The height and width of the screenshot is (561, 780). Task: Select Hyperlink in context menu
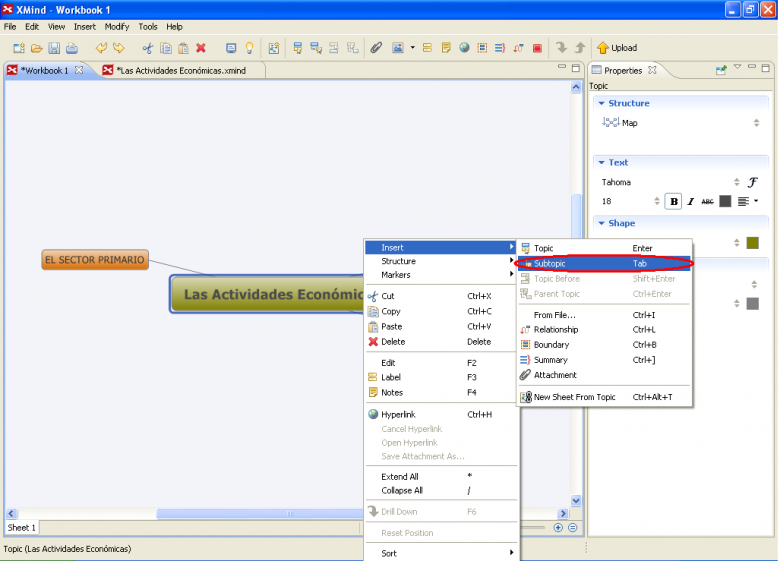[440, 414]
